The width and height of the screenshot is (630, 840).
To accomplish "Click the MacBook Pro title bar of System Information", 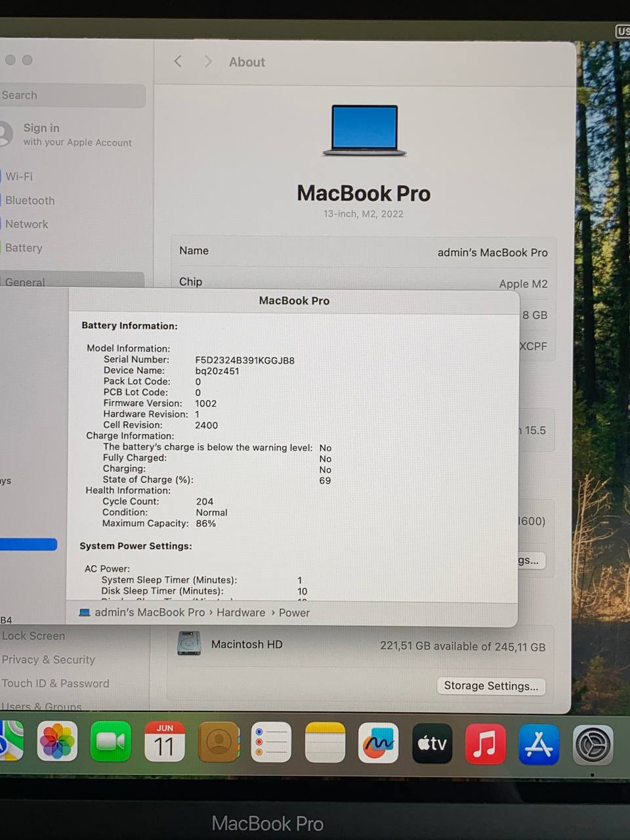I will pos(294,301).
